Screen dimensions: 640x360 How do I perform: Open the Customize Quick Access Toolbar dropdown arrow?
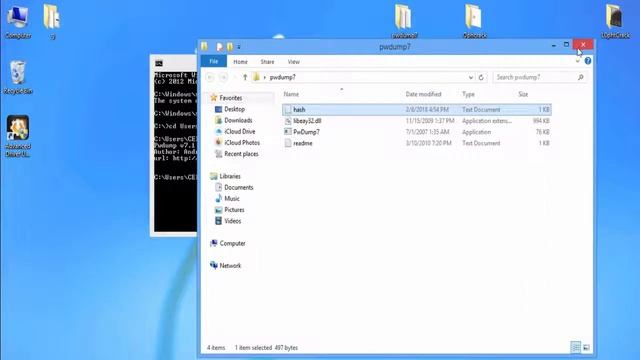239,47
